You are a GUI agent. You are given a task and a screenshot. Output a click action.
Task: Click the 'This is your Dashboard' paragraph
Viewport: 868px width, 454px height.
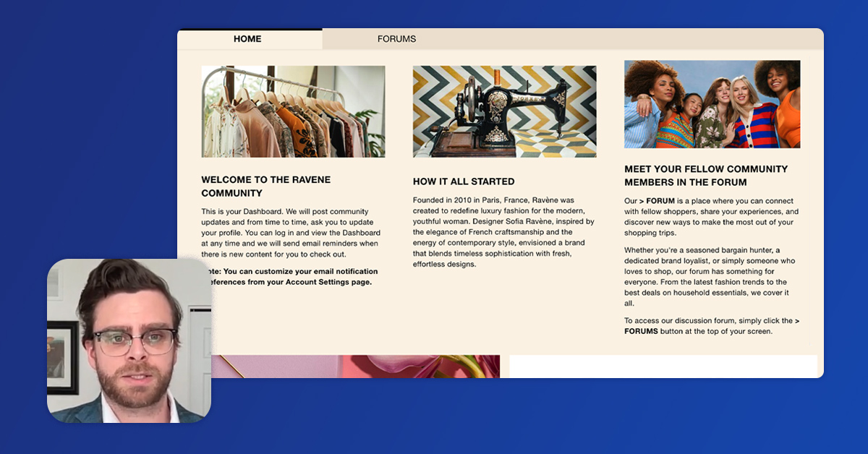[x=292, y=233]
